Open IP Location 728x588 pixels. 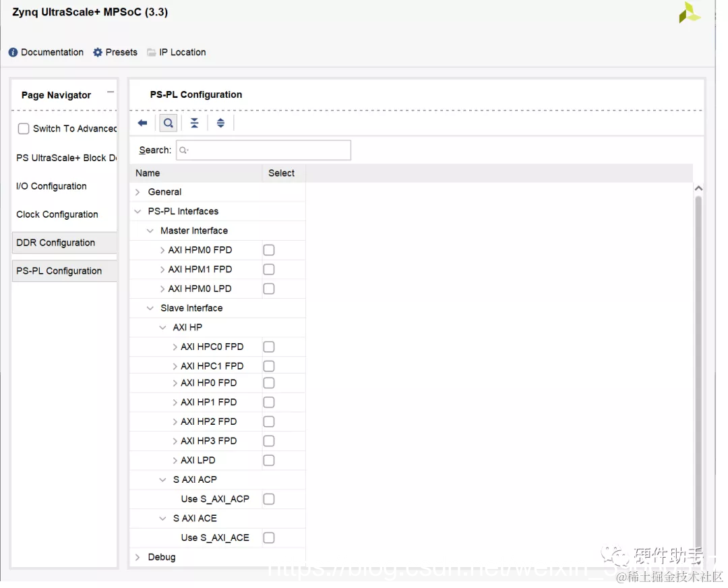[x=177, y=52]
